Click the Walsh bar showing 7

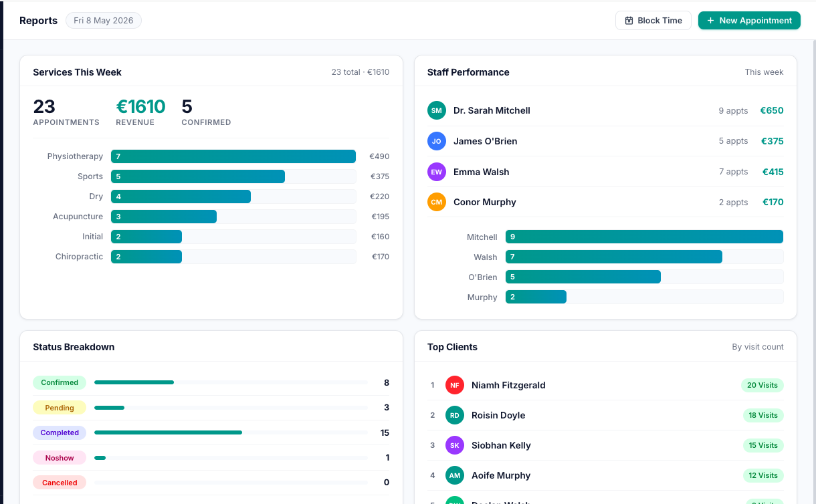pos(614,257)
